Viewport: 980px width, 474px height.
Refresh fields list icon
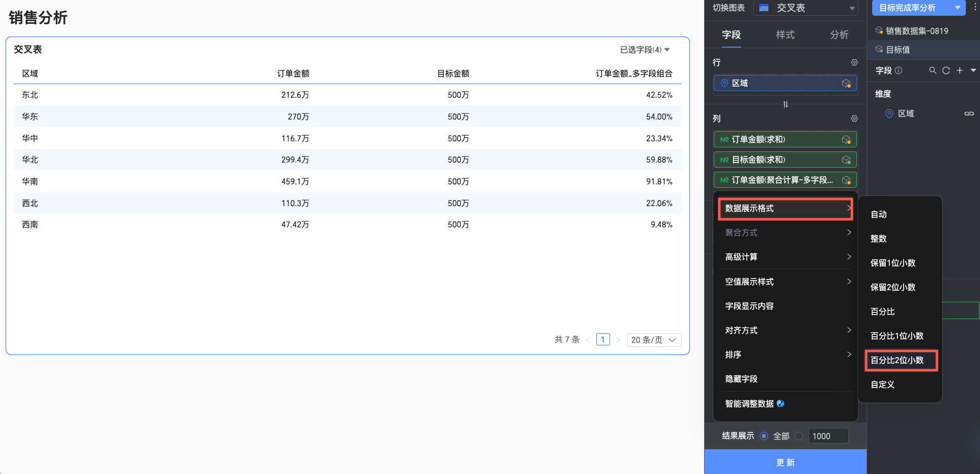click(946, 70)
